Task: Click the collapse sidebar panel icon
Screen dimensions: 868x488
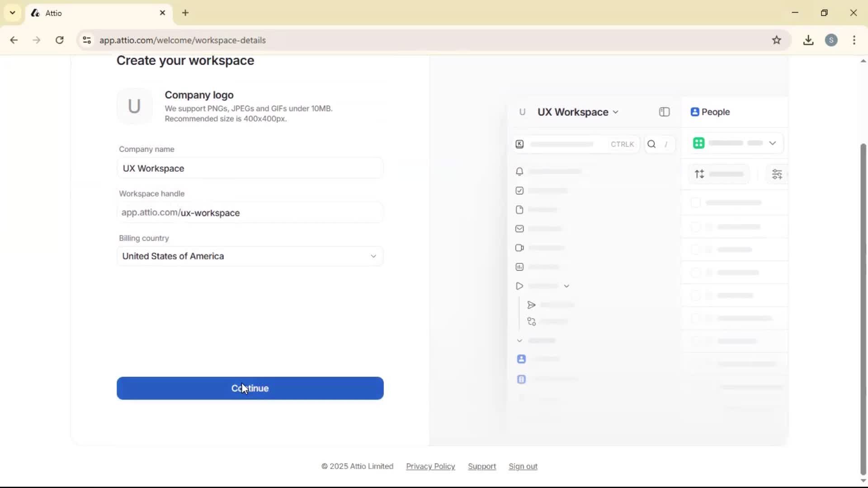Action: (665, 112)
